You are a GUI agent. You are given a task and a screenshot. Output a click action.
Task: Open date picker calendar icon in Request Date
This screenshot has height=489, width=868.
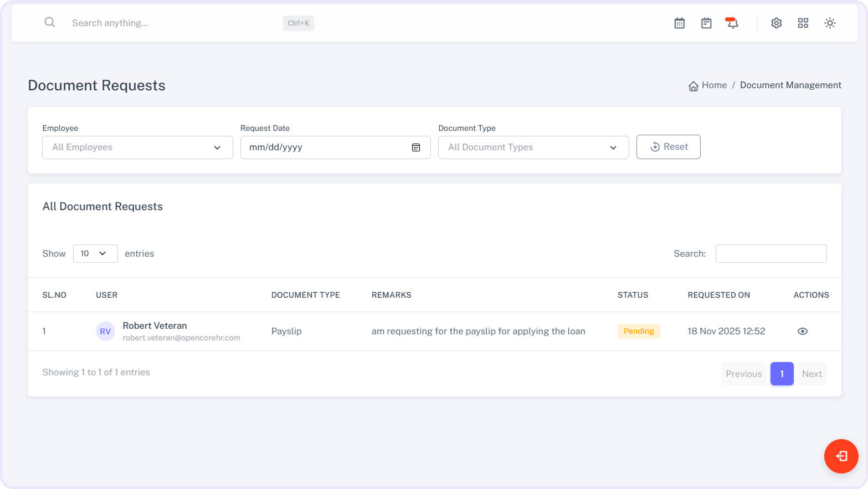click(x=416, y=147)
